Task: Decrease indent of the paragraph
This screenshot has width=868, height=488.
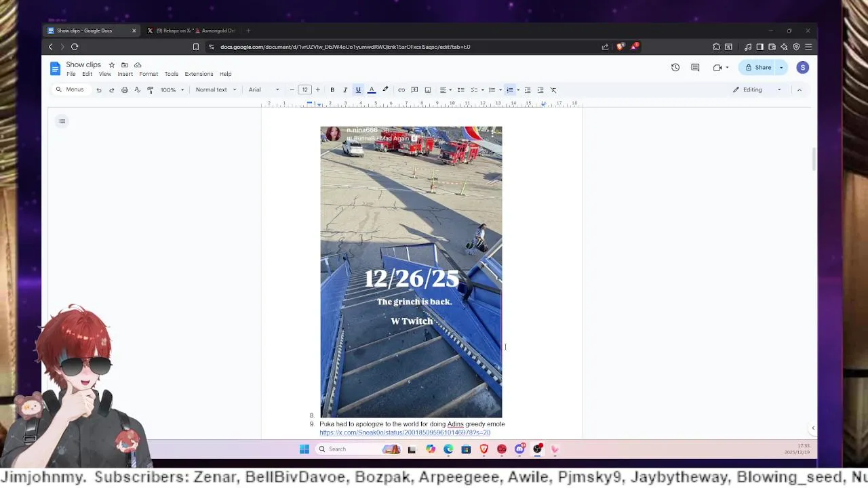Action: pyautogui.click(x=528, y=90)
